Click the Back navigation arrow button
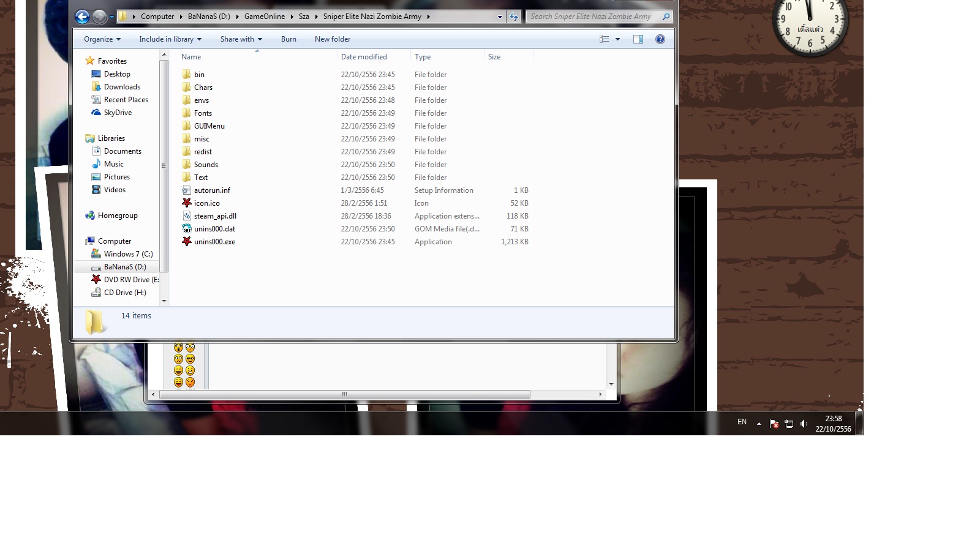980x551 pixels. click(82, 17)
